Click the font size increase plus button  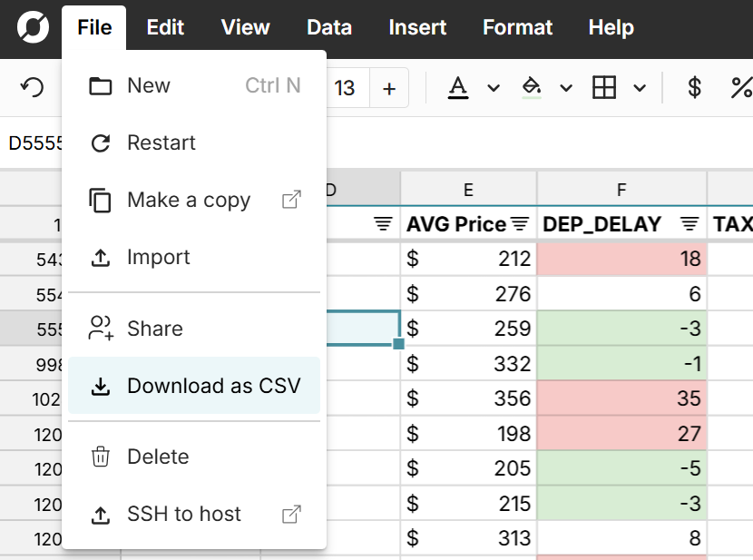pos(390,87)
